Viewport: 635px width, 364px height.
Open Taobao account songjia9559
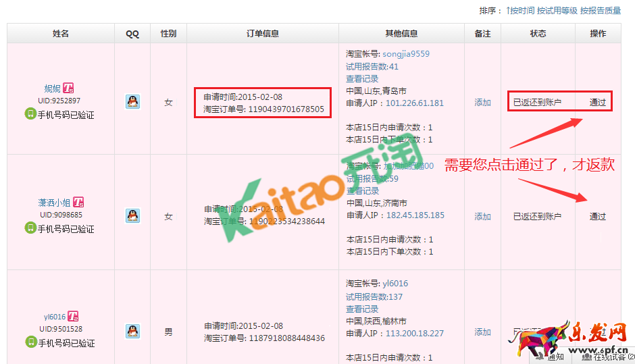coord(405,54)
